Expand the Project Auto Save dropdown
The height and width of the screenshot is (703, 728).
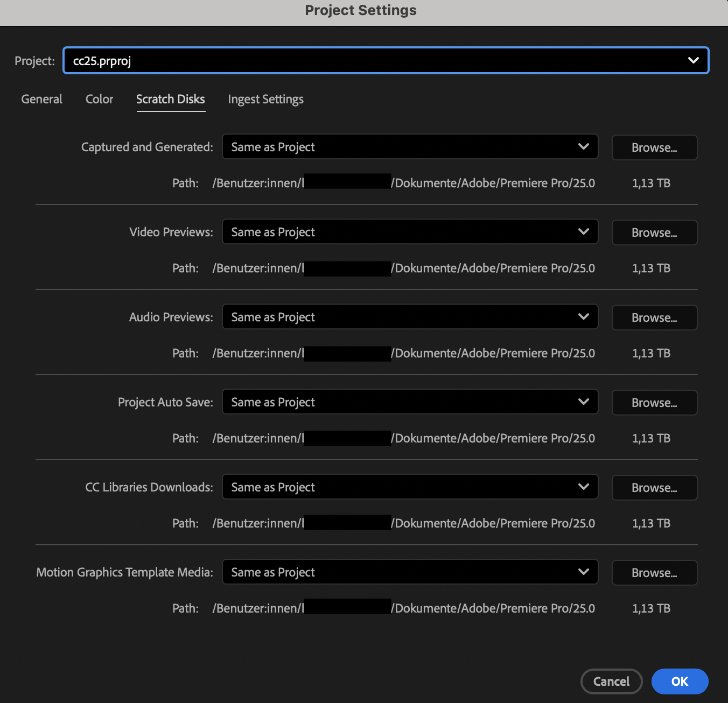point(410,402)
